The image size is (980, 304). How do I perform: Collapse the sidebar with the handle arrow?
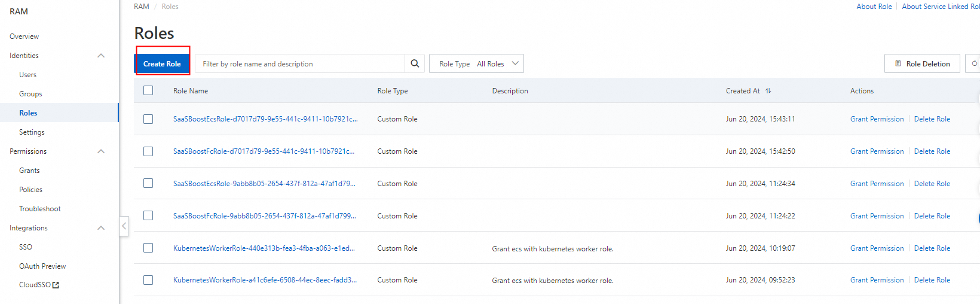[124, 226]
